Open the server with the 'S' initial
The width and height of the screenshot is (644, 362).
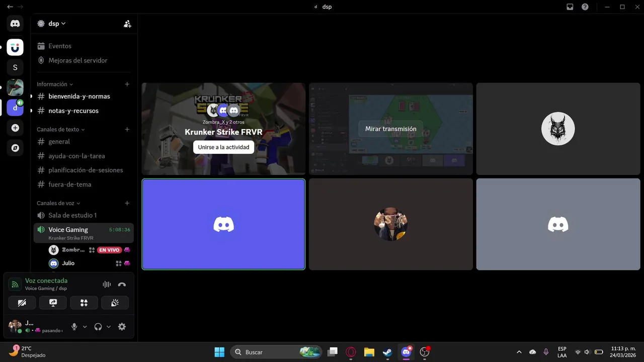coord(15,67)
